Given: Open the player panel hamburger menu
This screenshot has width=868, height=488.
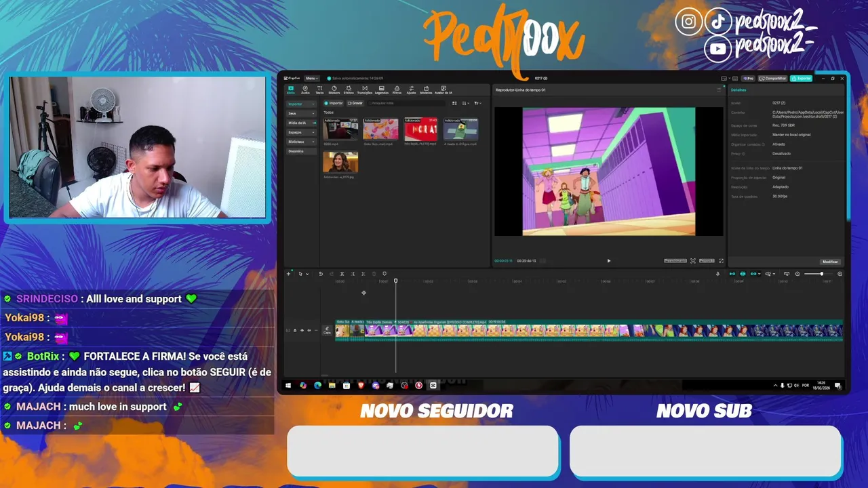Looking at the screenshot, I should tap(719, 89).
